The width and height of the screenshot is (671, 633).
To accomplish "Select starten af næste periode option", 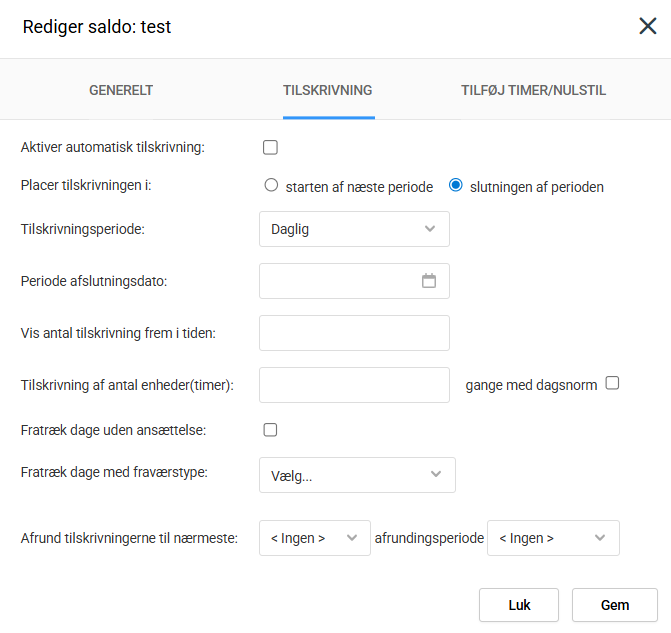I will [271, 186].
